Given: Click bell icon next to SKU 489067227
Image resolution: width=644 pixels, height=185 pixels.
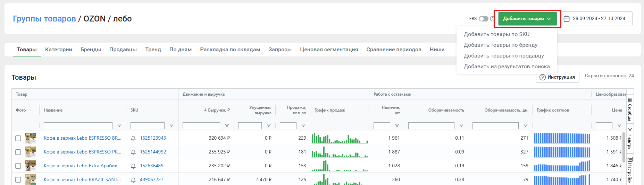Looking at the screenshot, I should click(133, 180).
